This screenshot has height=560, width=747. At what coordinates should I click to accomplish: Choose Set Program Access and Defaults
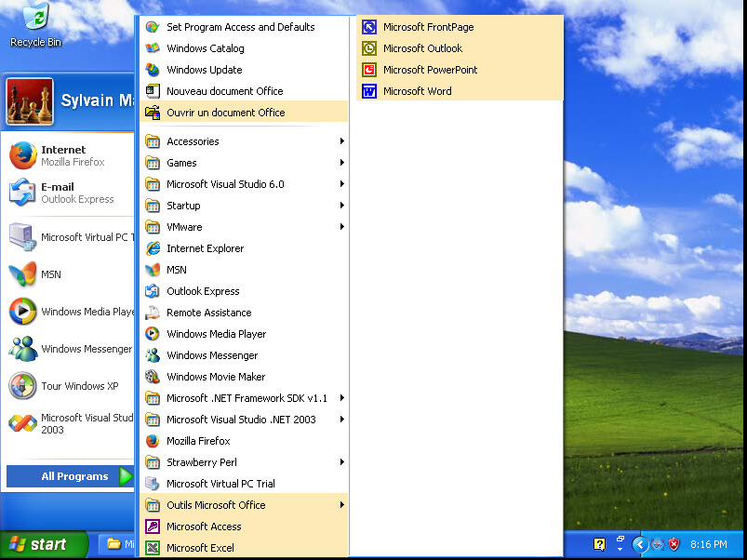coord(240,27)
